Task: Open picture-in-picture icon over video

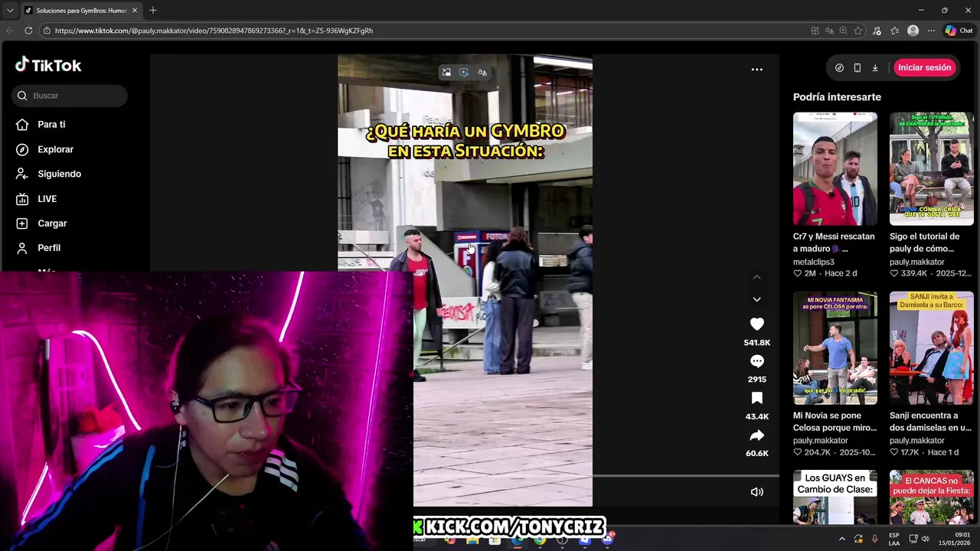Action: point(446,72)
